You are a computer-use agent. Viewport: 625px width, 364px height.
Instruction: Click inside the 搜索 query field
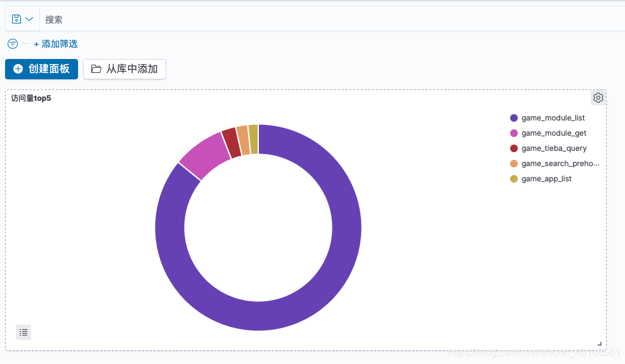[332, 19]
